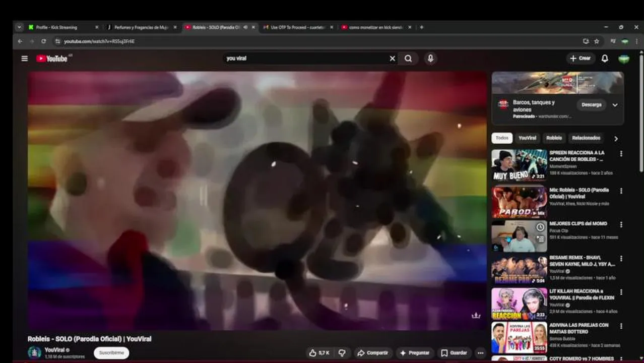Image resolution: width=644 pixels, height=363 pixels.
Task: Like the video (5,7 K)
Action: pos(319,353)
